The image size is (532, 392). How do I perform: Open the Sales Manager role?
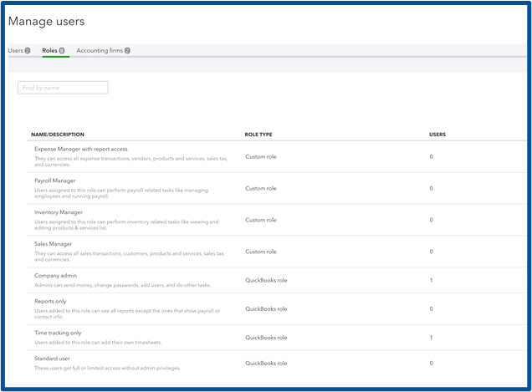click(x=54, y=244)
